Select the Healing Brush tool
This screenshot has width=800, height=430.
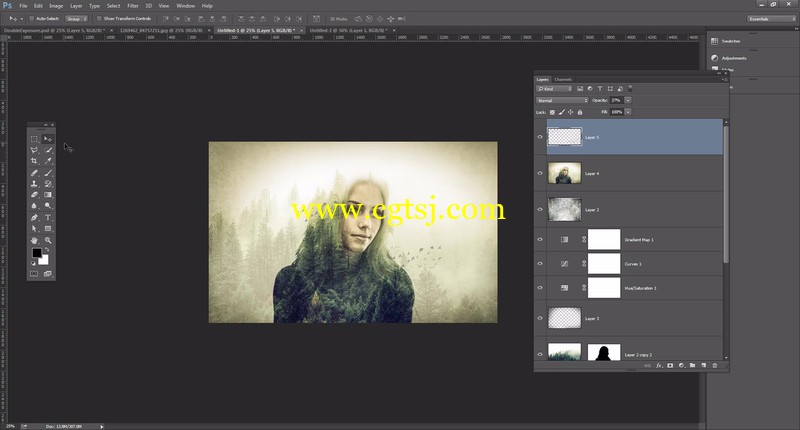[34, 173]
